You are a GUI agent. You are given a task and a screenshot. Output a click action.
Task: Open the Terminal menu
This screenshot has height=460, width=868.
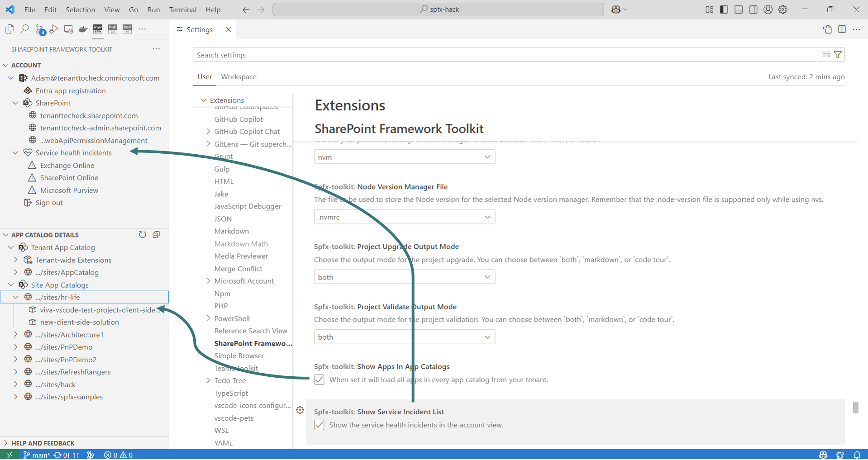click(x=183, y=9)
